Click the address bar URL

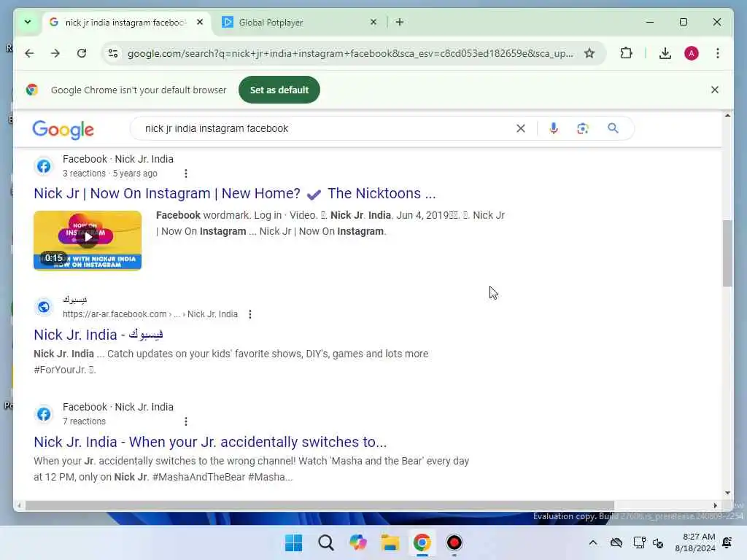[350, 53]
